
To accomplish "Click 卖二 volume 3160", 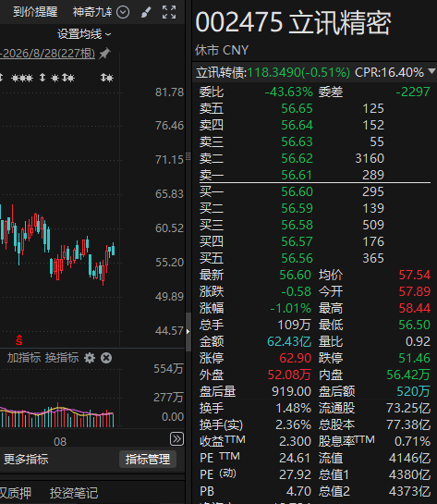I will (370, 158).
